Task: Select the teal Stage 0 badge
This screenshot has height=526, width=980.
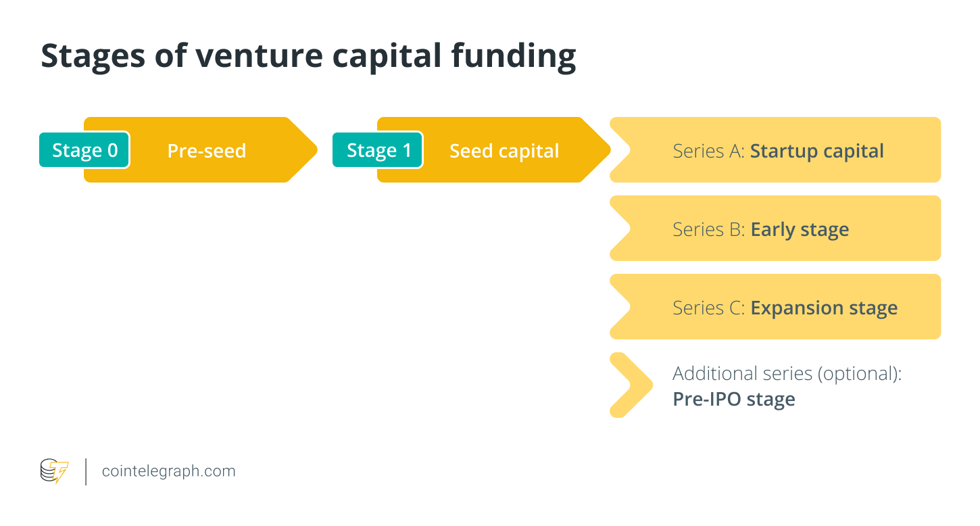Action: tap(84, 150)
